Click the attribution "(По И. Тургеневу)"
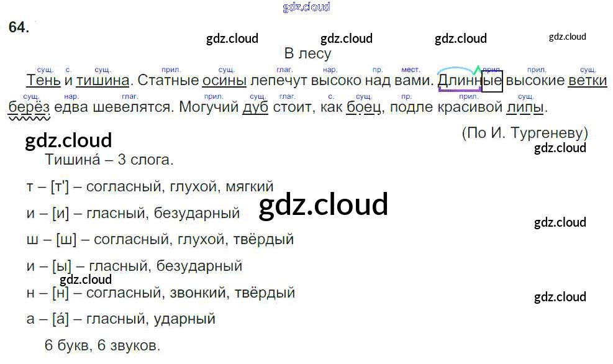This screenshot has width=613, height=364. point(525,133)
